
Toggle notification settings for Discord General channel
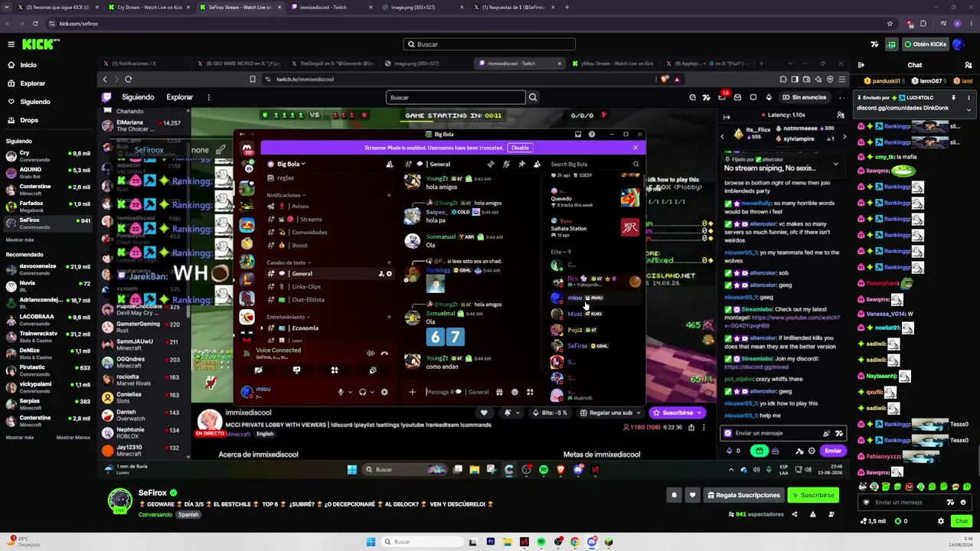pos(506,164)
